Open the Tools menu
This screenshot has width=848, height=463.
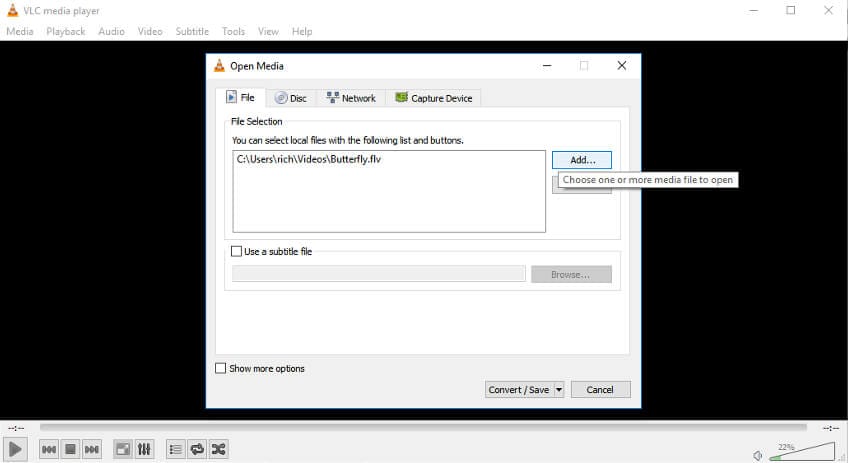click(x=233, y=31)
